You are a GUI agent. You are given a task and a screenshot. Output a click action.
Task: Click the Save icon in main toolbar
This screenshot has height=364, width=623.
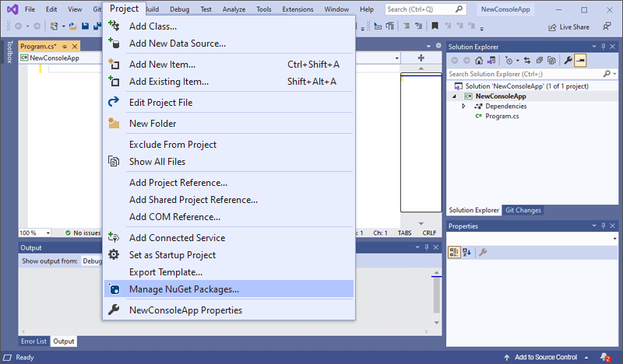(85, 26)
